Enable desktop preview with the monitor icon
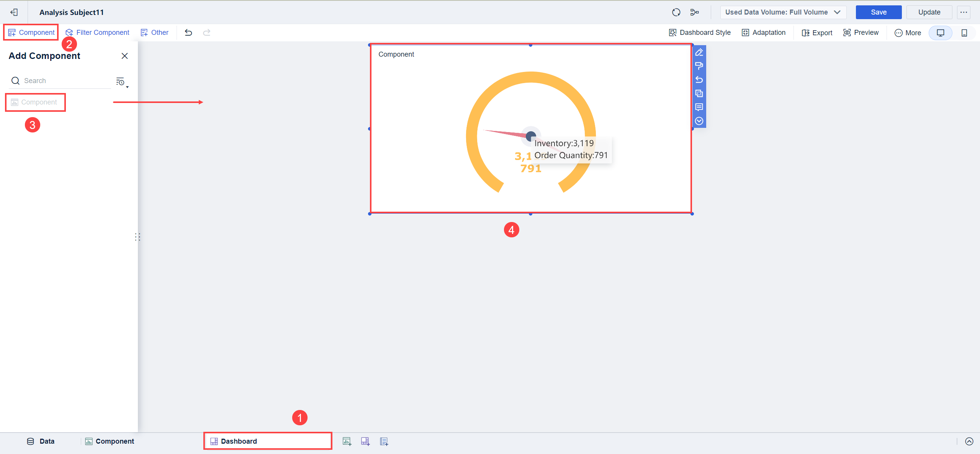The image size is (980, 454). 941,33
